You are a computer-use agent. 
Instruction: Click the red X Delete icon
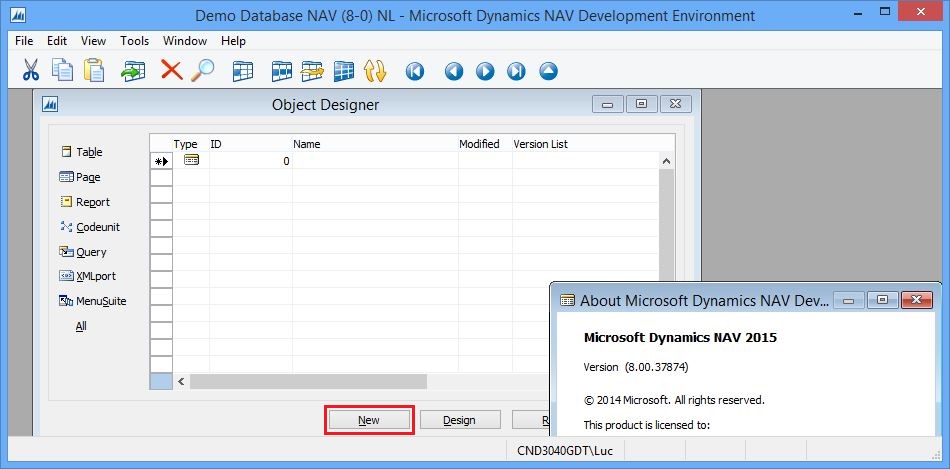point(171,70)
